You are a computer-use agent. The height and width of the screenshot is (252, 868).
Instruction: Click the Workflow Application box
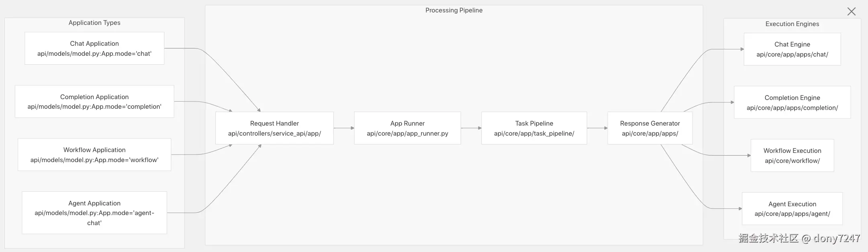(x=94, y=155)
